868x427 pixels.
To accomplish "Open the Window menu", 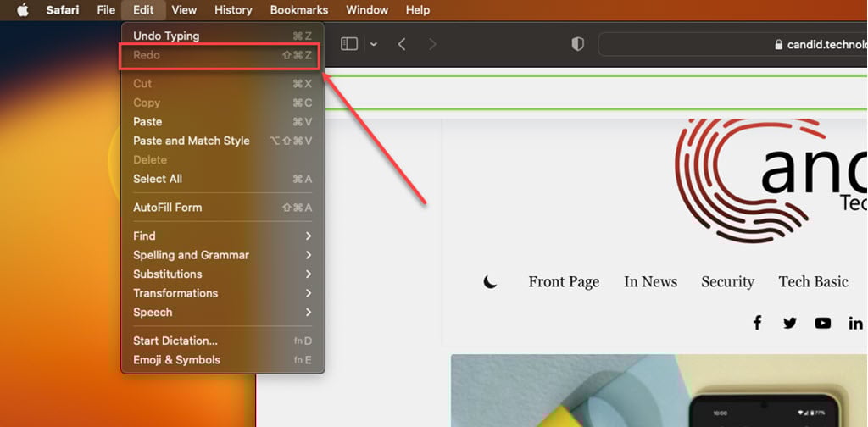I will pos(367,10).
